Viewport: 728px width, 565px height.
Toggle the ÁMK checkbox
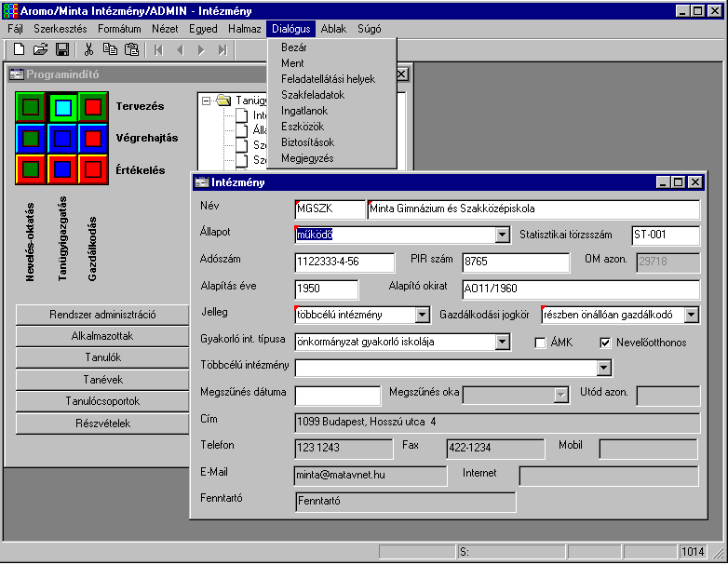(540, 343)
